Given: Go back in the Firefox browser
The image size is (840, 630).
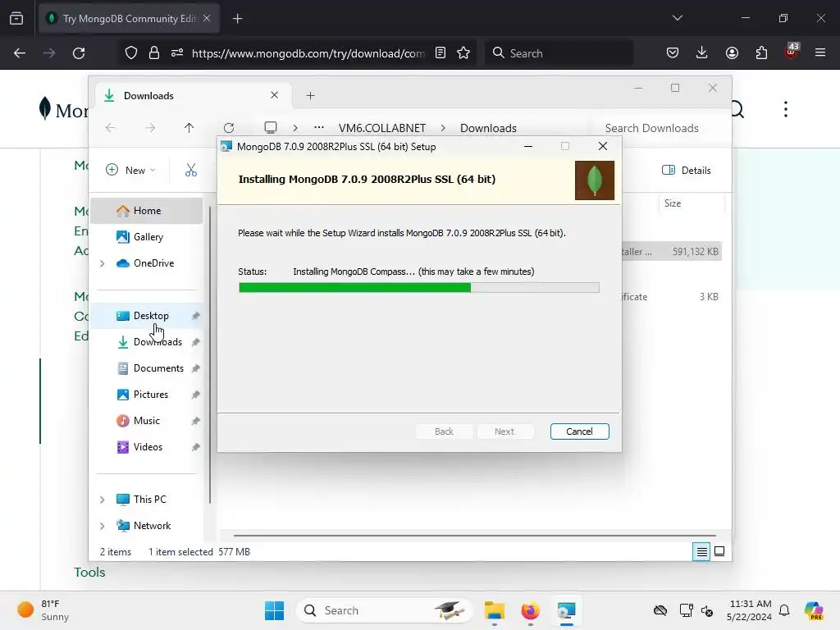Looking at the screenshot, I should click(20, 53).
